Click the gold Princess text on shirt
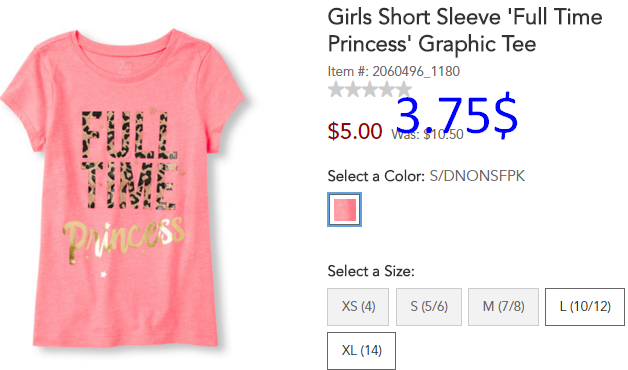628x370 pixels. pyautogui.click(x=123, y=239)
